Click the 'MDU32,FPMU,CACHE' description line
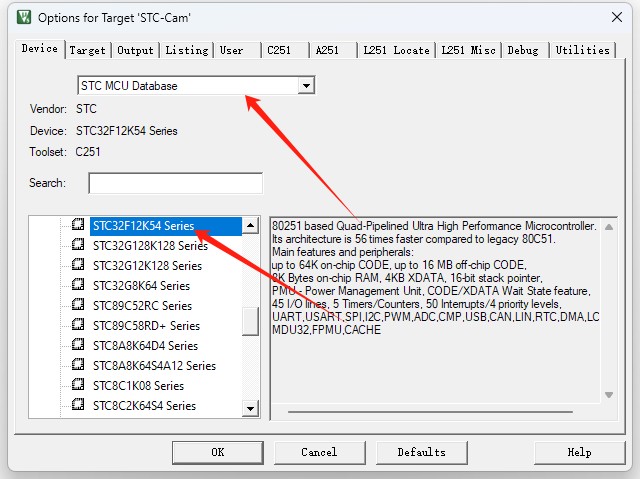The image size is (640, 479). tap(327, 330)
